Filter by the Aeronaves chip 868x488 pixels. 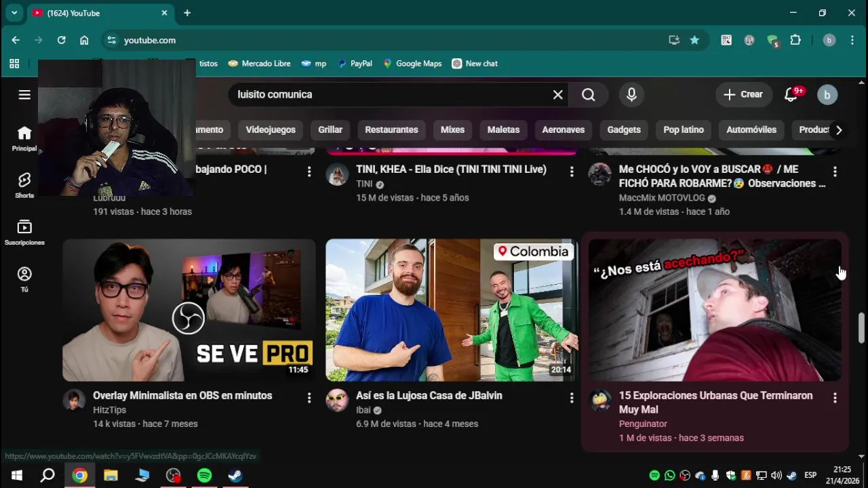tap(563, 130)
